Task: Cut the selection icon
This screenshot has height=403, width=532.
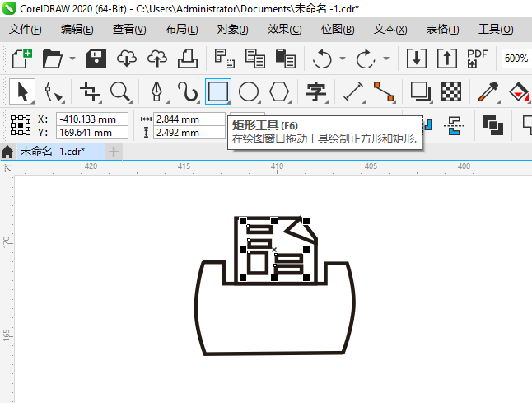Action: click(x=225, y=59)
